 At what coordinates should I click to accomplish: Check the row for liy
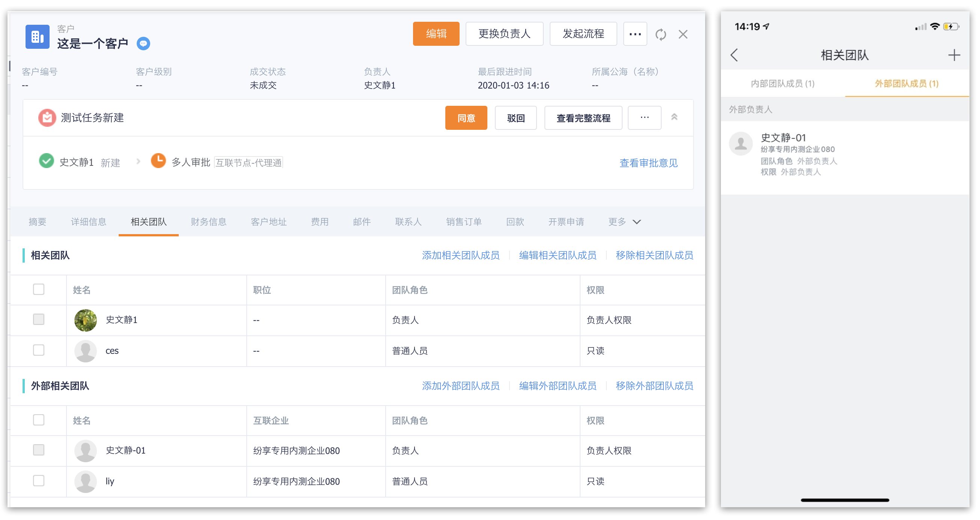point(38,481)
